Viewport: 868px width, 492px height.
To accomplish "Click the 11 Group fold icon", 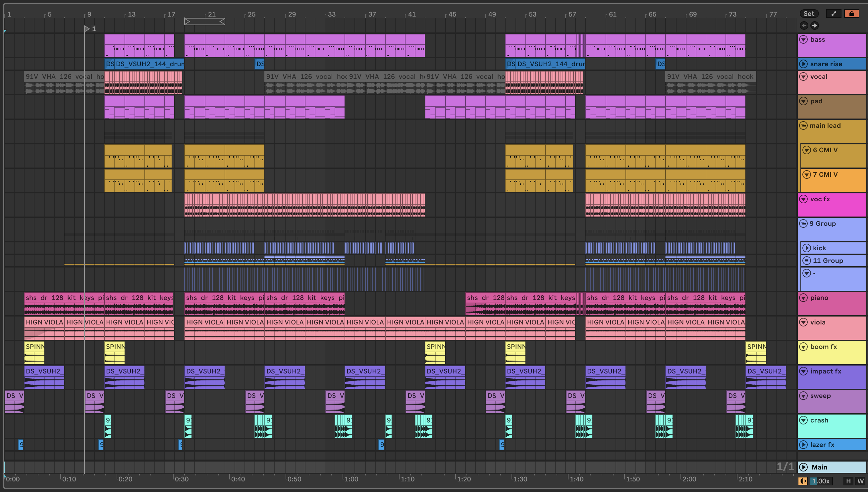I will tap(807, 261).
